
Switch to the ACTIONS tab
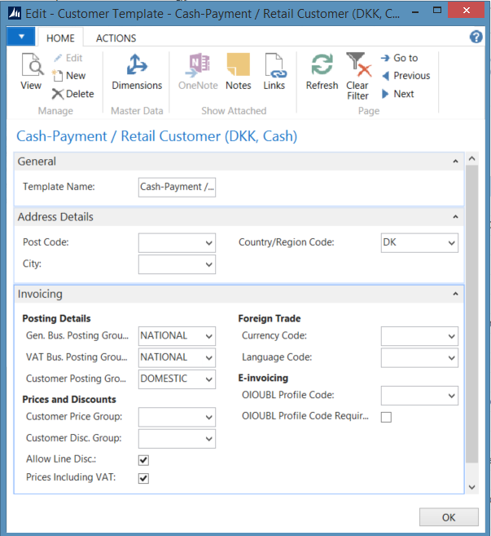click(116, 38)
